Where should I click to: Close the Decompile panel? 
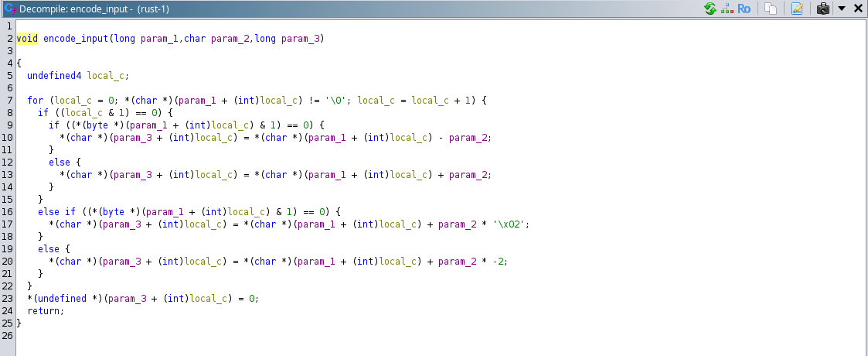(x=859, y=9)
